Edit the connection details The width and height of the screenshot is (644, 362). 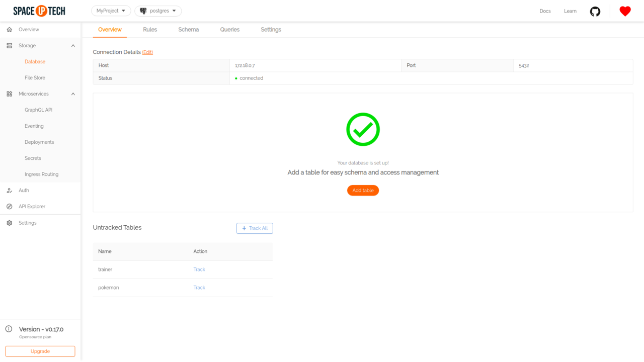pyautogui.click(x=147, y=52)
